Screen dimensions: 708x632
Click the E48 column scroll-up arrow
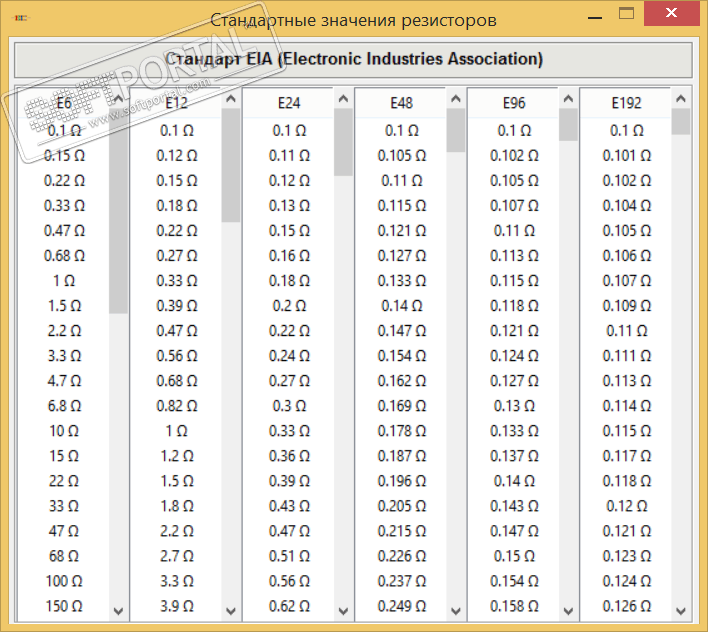[x=456, y=99]
